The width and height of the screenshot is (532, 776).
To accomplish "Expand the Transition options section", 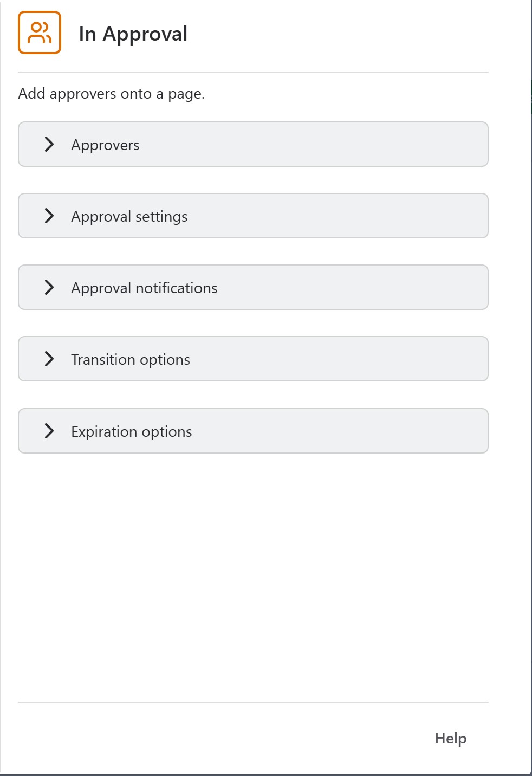I will [253, 359].
